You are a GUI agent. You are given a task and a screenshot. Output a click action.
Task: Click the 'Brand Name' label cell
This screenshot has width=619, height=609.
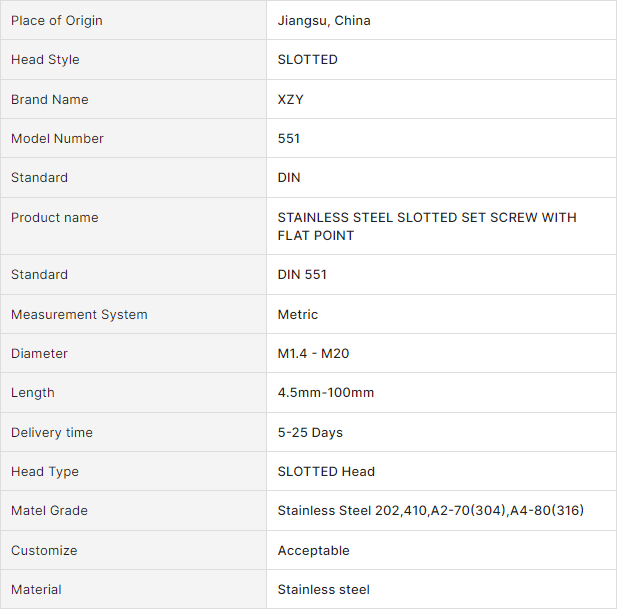[50, 100]
